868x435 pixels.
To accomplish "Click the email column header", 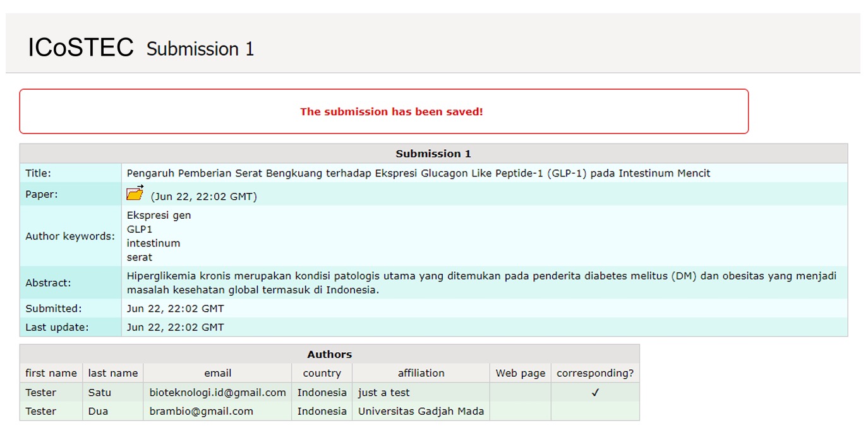I will pyautogui.click(x=217, y=373).
